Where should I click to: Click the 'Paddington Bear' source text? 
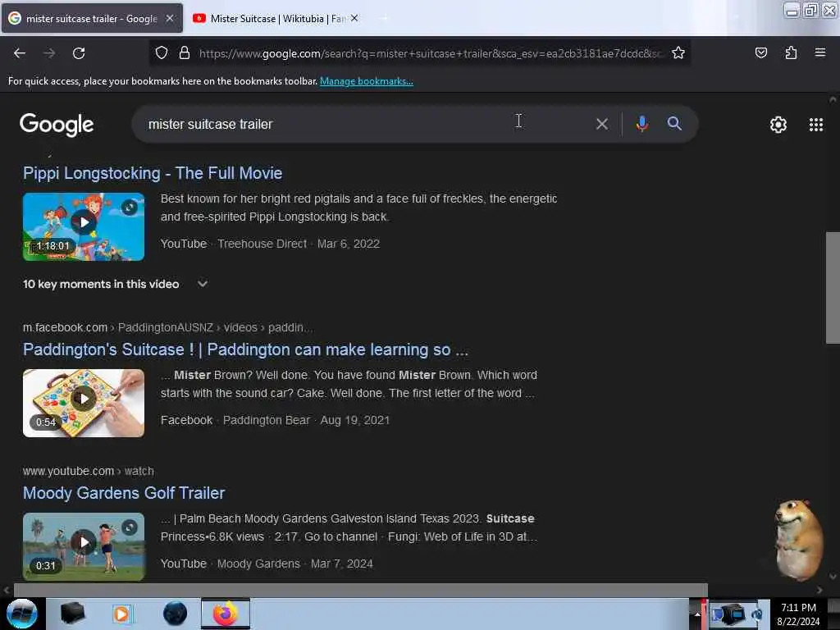pos(267,420)
